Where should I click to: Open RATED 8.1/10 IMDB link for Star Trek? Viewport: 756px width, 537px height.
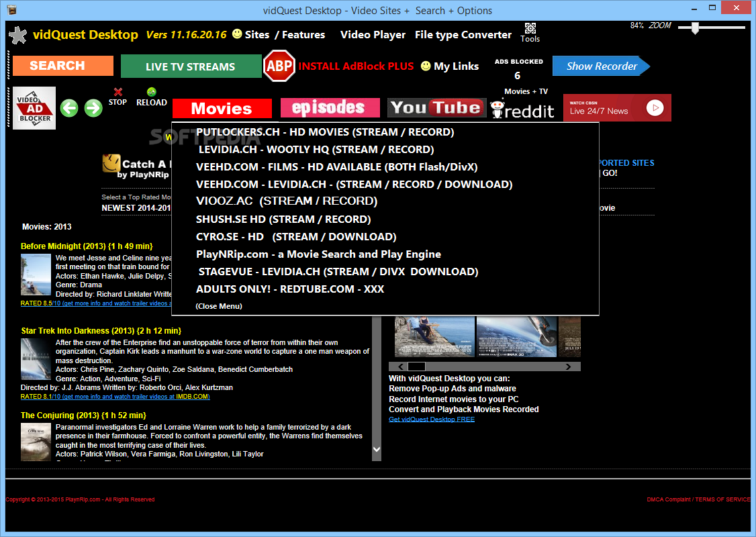115,397
